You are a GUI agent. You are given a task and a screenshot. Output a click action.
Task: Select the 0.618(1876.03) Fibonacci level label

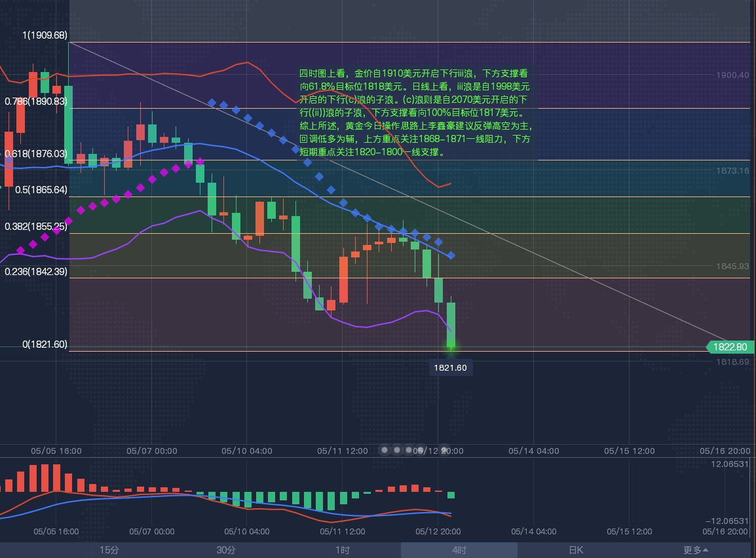pos(36,153)
